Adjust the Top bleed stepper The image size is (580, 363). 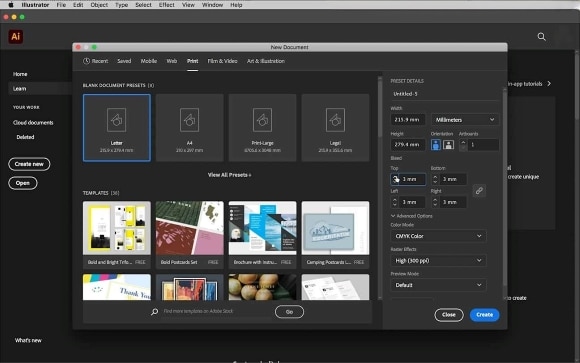[x=395, y=179]
